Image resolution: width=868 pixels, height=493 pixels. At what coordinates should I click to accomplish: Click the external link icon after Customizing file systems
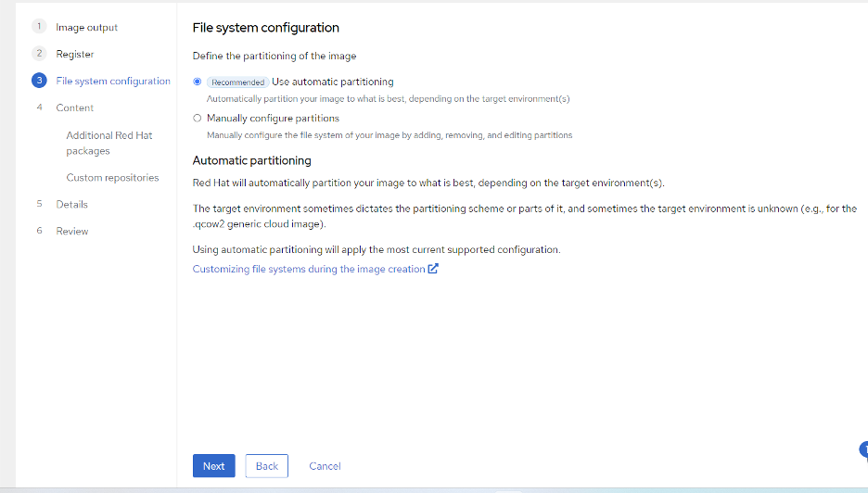pos(433,269)
